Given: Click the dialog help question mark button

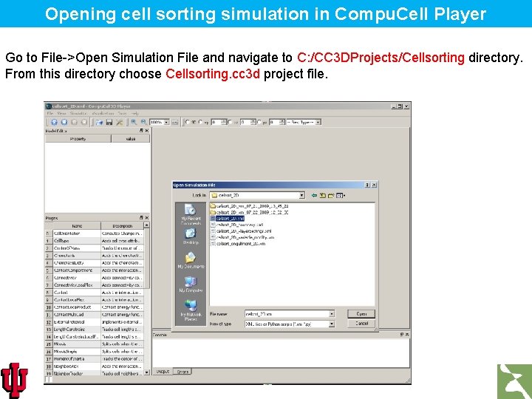Looking at the screenshot, I should 367,185.
